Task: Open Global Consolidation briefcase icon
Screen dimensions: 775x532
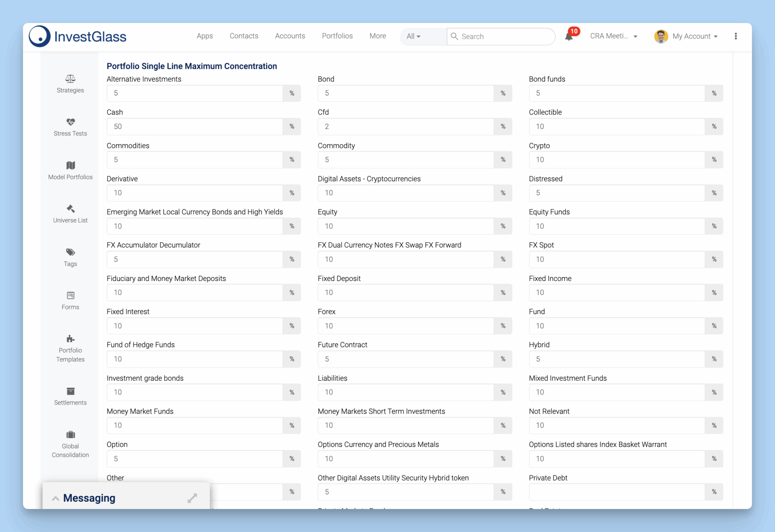Action: tap(70, 434)
